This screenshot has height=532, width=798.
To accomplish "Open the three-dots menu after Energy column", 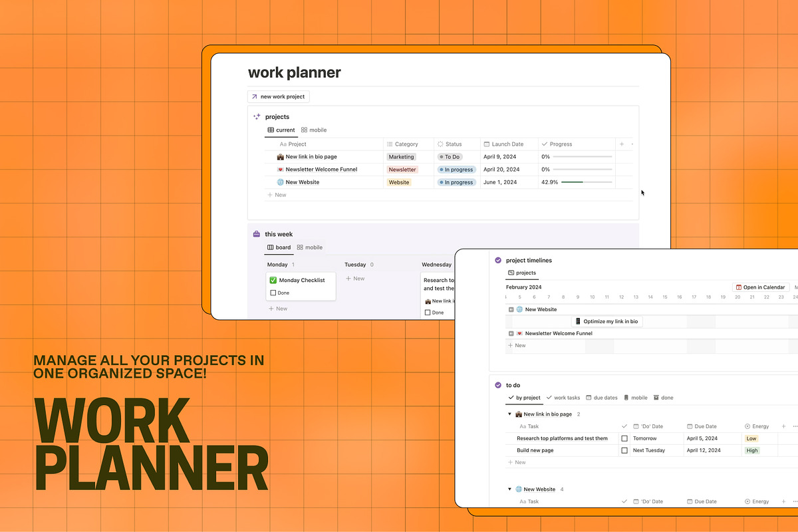I will click(x=795, y=426).
